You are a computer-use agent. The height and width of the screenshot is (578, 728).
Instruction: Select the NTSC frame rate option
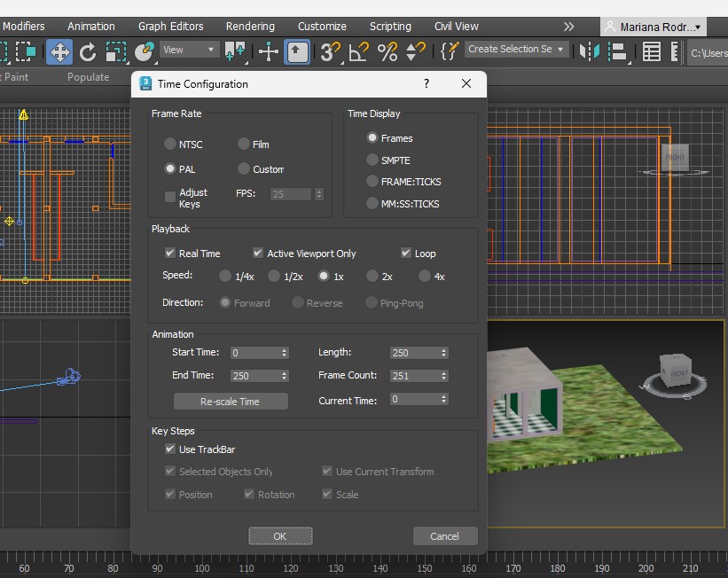170,144
